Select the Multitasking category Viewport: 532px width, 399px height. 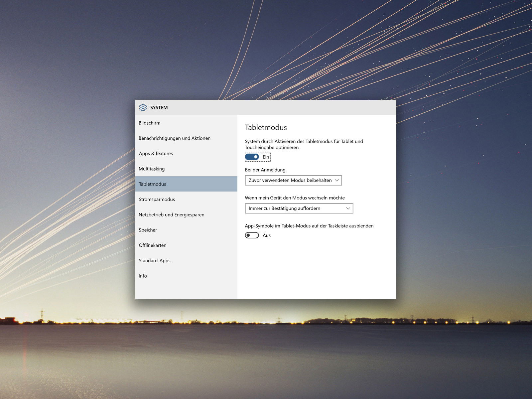tap(186, 169)
